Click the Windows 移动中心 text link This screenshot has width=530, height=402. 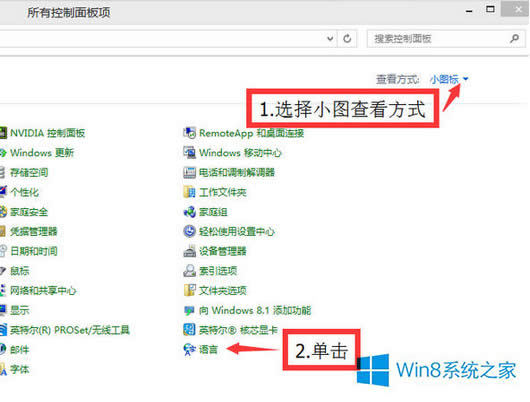[x=240, y=153]
